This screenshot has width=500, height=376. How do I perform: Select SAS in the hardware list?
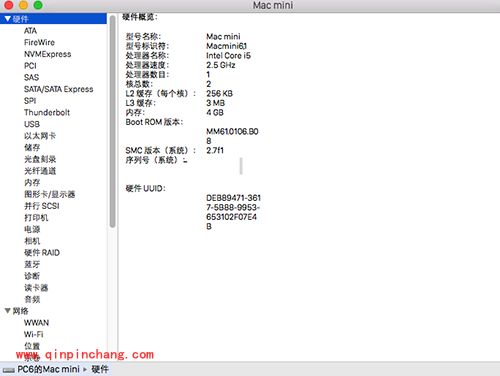point(31,77)
